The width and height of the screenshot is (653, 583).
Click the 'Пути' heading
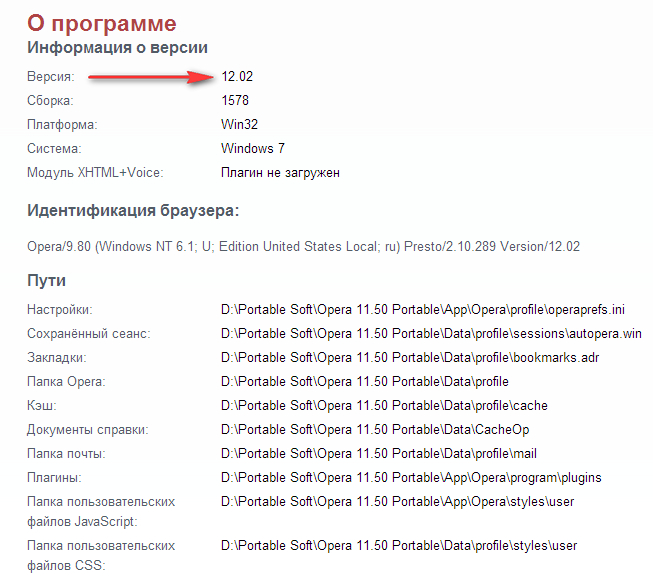click(x=46, y=281)
